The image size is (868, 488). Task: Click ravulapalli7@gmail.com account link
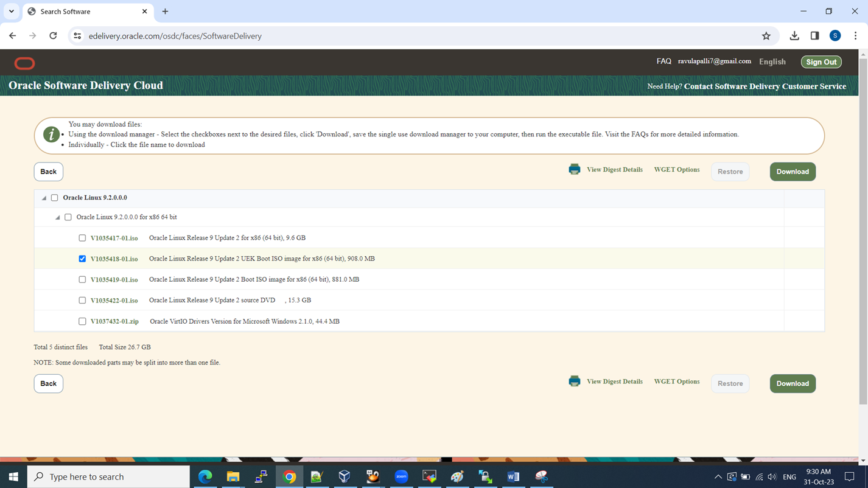(x=715, y=61)
